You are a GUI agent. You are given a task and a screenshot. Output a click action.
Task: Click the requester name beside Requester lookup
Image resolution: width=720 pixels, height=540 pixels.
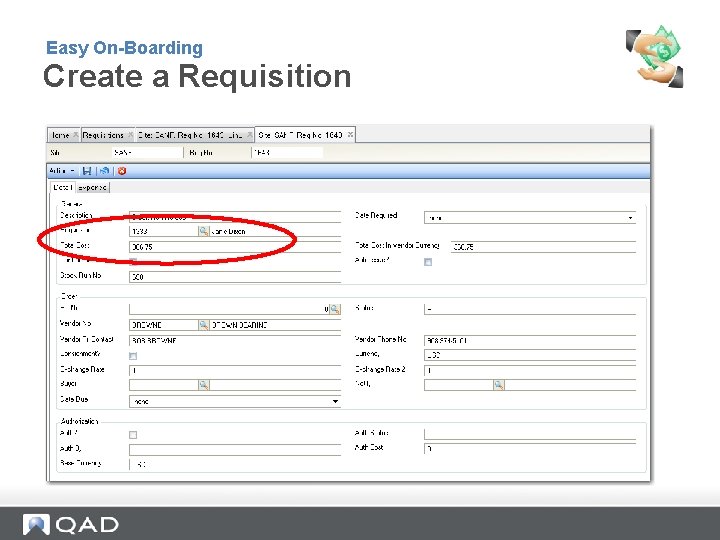pyautogui.click(x=228, y=231)
